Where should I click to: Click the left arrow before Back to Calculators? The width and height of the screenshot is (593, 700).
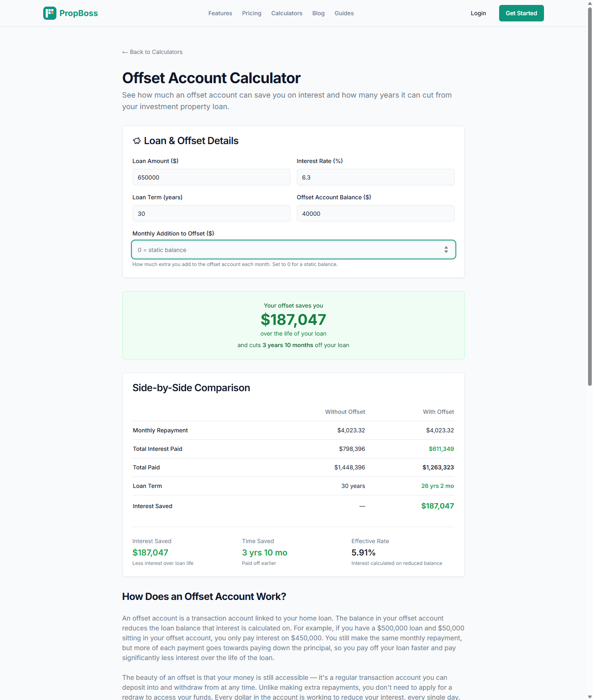[x=125, y=52]
